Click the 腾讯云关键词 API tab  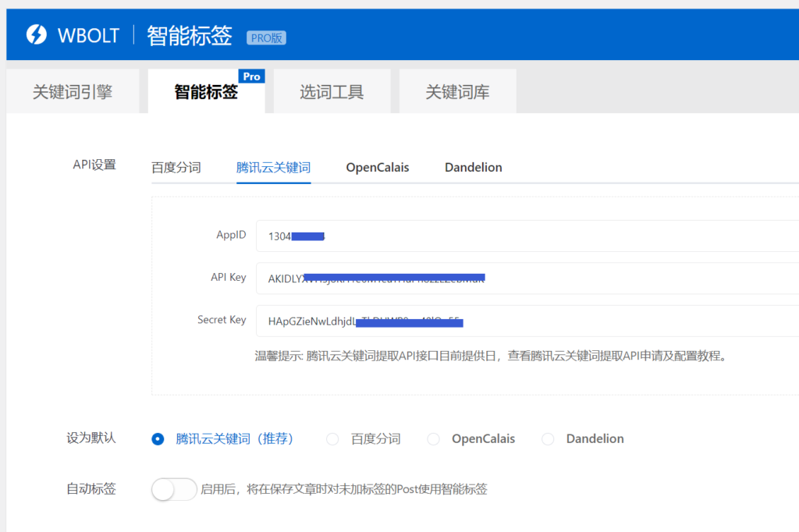pos(273,167)
